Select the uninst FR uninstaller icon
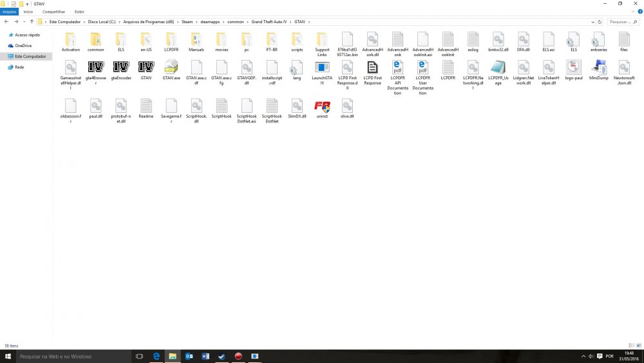644x363 pixels. 322,110
